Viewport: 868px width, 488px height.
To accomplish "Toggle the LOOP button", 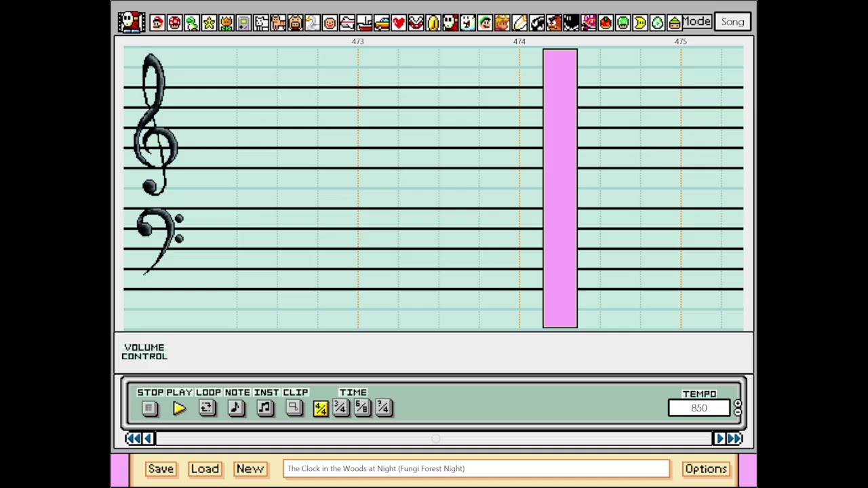I will tap(207, 408).
